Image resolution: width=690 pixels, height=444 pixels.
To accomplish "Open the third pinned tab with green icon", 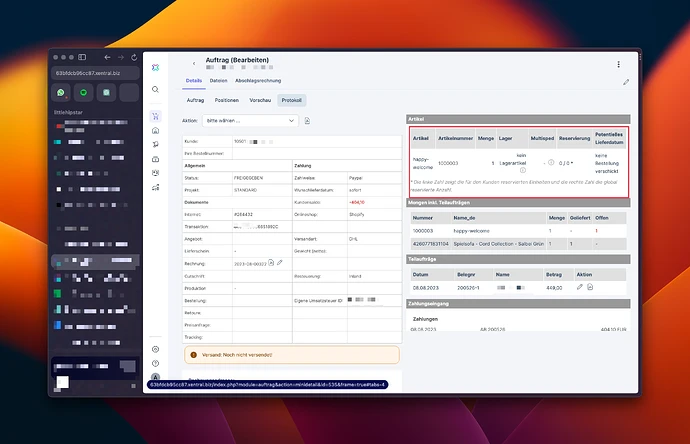I will tap(106, 92).
